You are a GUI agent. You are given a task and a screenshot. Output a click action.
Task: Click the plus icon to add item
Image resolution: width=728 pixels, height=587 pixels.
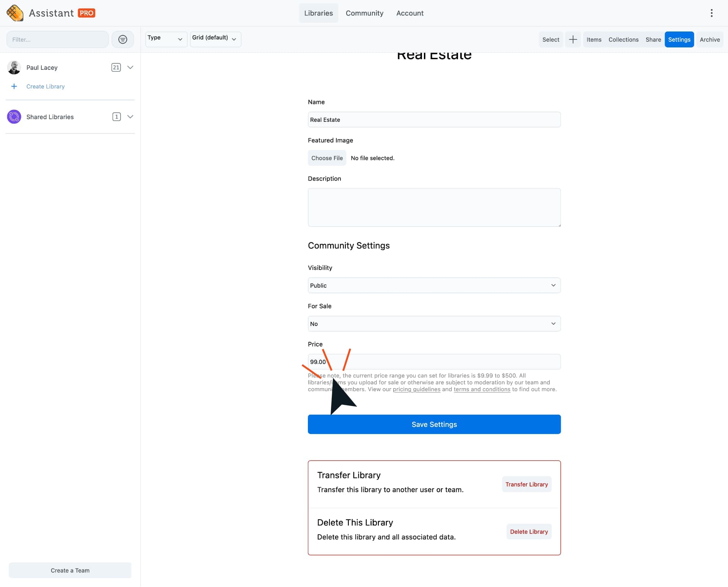[573, 39]
